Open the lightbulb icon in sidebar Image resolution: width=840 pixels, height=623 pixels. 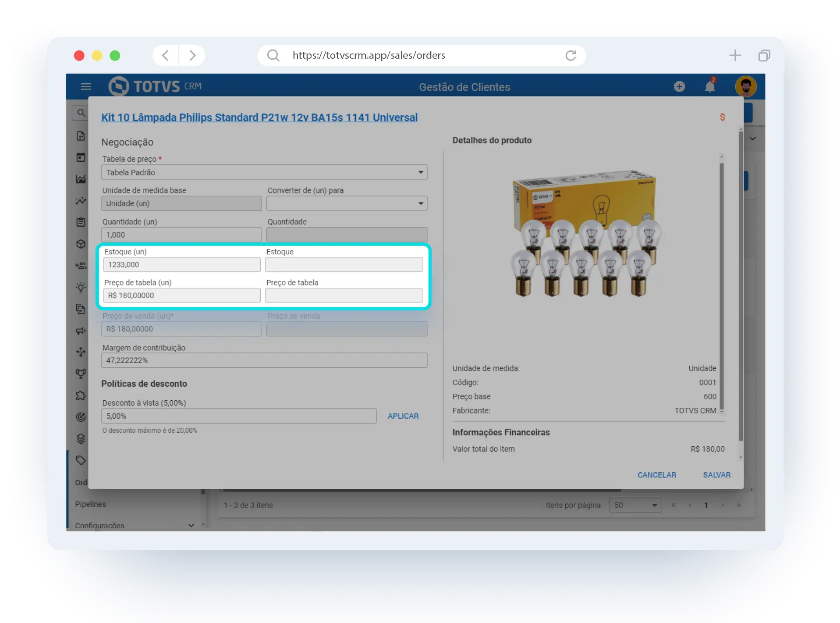(81, 287)
